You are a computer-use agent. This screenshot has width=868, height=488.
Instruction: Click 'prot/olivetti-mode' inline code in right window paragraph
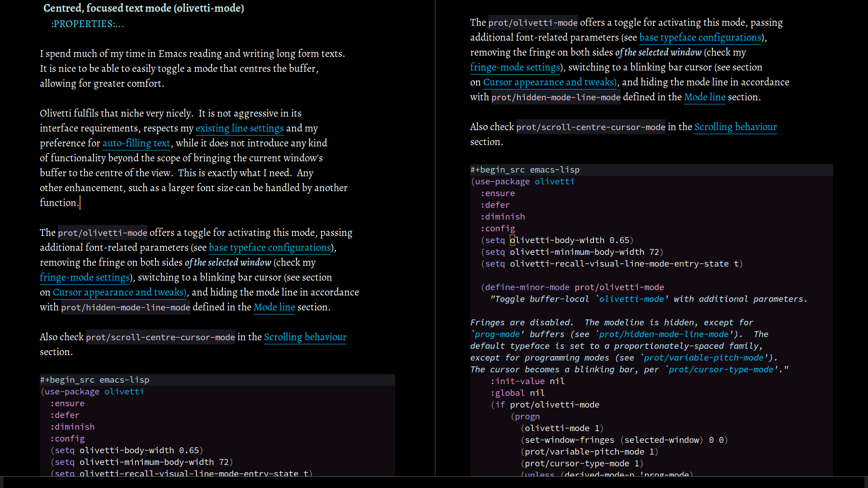[x=533, y=23]
